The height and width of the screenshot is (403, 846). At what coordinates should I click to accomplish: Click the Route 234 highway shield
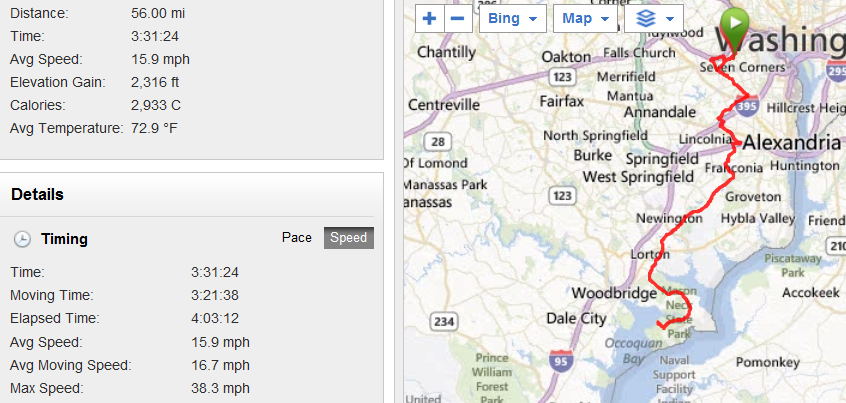click(443, 321)
